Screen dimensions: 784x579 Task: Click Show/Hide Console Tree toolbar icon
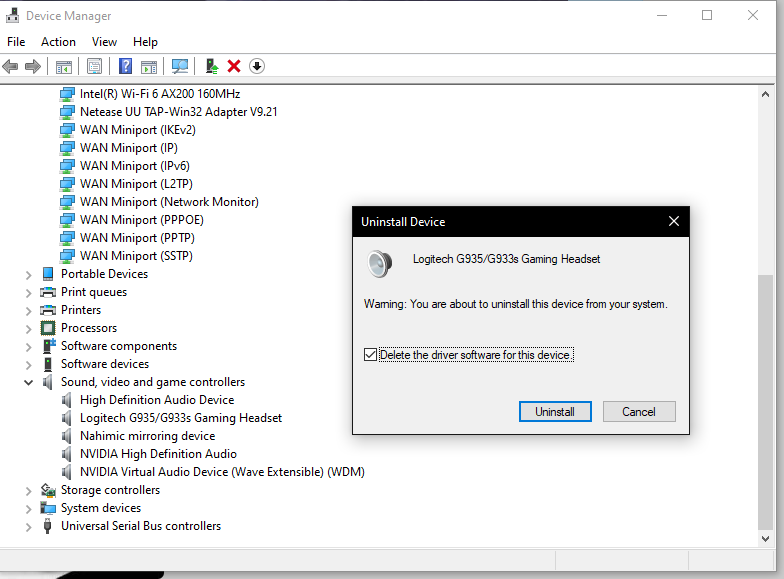click(64, 66)
